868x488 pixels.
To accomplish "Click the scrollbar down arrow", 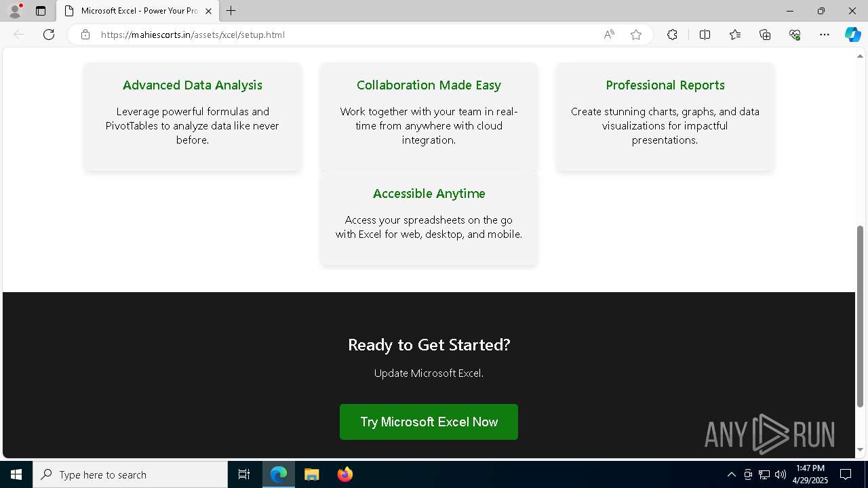I will tap(861, 450).
